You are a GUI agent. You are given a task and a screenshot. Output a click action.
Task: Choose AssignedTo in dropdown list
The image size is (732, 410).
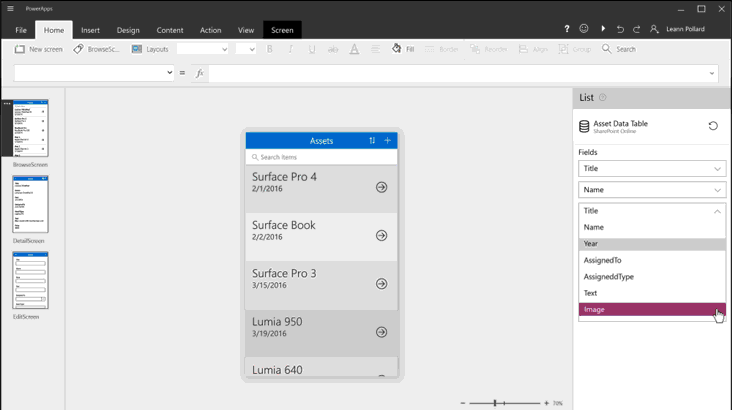click(x=652, y=260)
